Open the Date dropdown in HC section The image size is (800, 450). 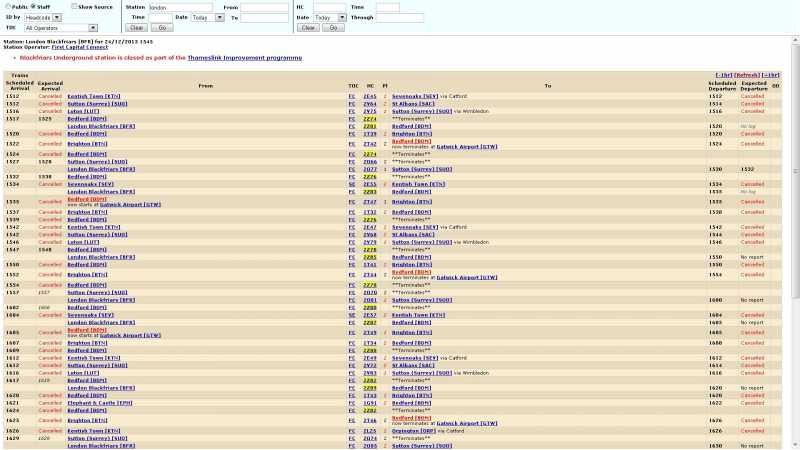pyautogui.click(x=330, y=17)
